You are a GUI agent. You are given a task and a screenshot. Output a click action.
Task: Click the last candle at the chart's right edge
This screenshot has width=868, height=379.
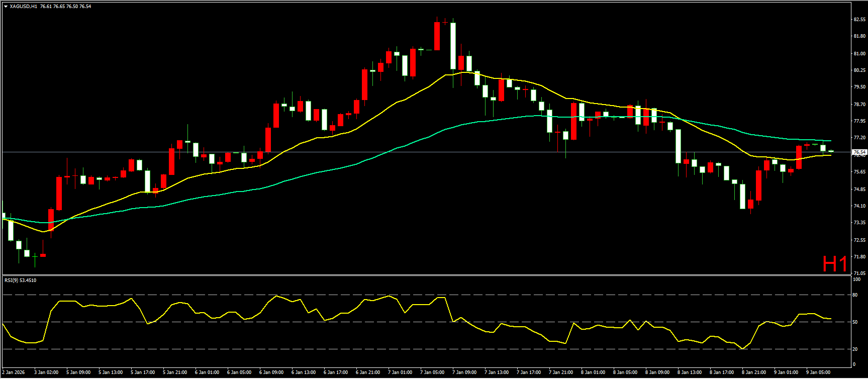[831, 151]
